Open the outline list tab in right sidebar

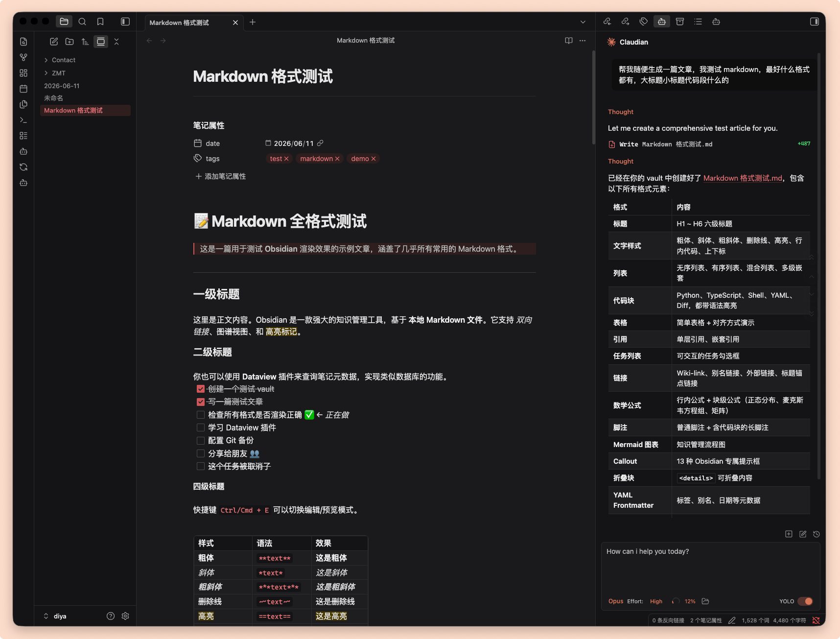click(698, 22)
